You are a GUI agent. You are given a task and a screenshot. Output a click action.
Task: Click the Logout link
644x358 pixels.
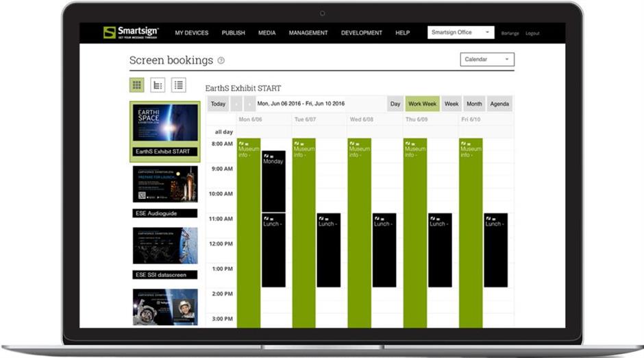click(532, 33)
